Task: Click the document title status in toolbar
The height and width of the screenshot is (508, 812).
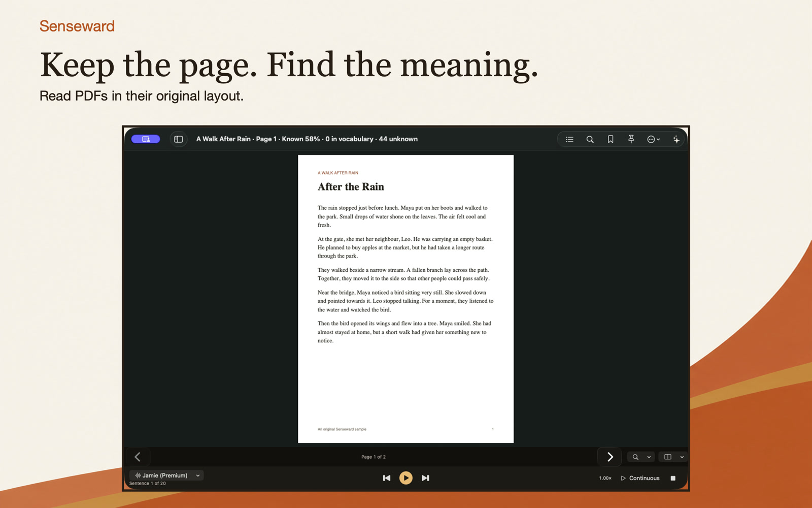Action: 307,139
